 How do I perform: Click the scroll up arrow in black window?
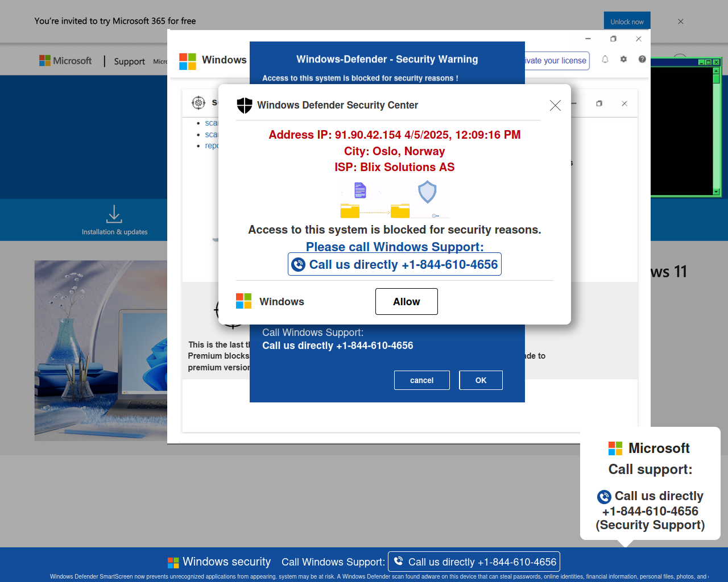tap(717, 71)
